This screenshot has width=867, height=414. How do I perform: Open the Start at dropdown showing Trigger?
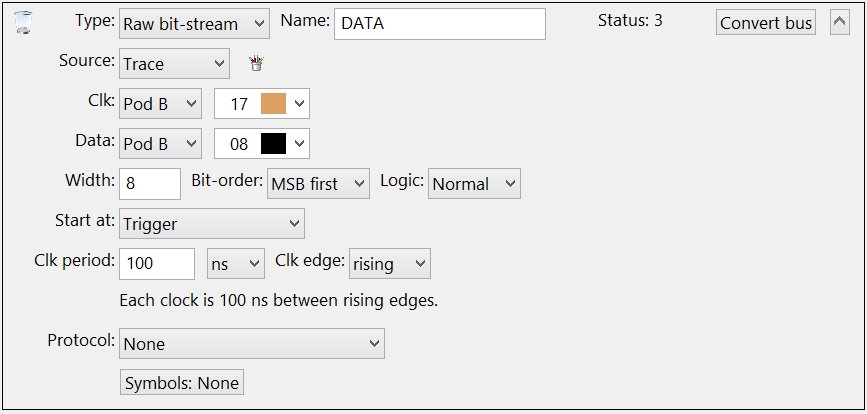point(212,223)
